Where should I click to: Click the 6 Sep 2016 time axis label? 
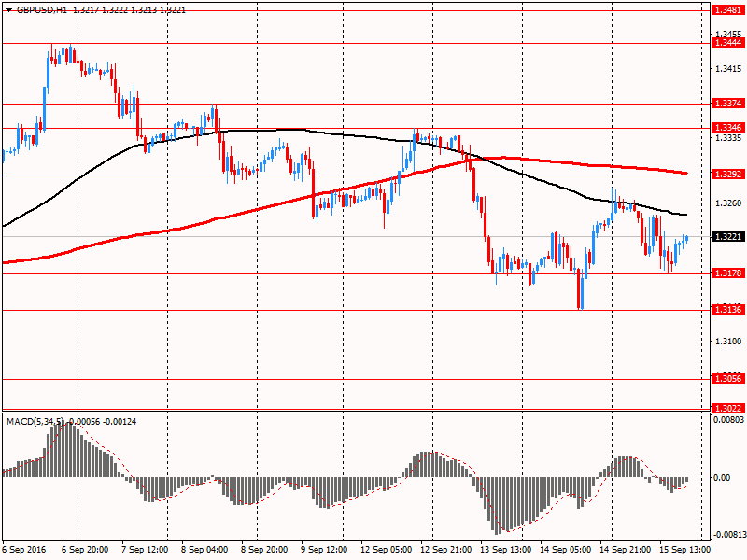point(24,550)
